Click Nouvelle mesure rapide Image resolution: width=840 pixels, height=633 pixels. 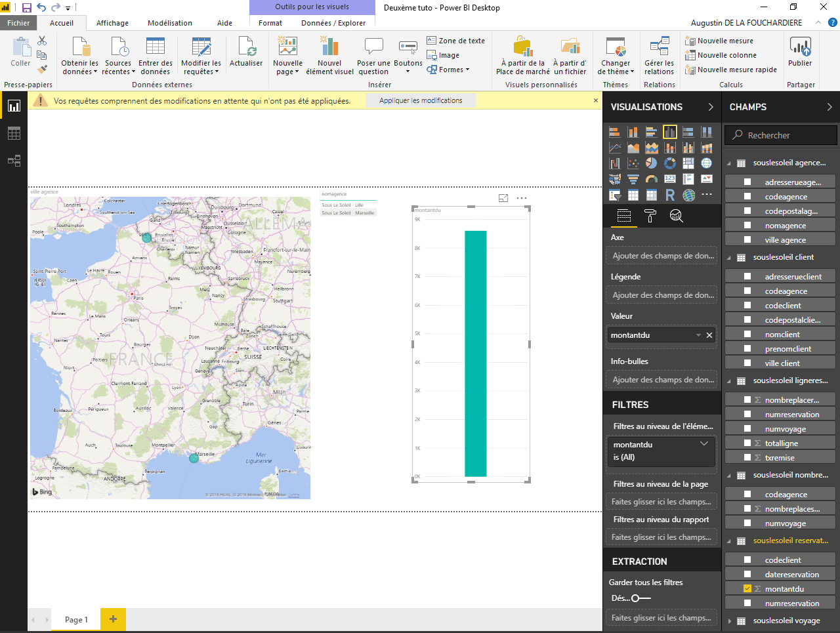pos(730,70)
